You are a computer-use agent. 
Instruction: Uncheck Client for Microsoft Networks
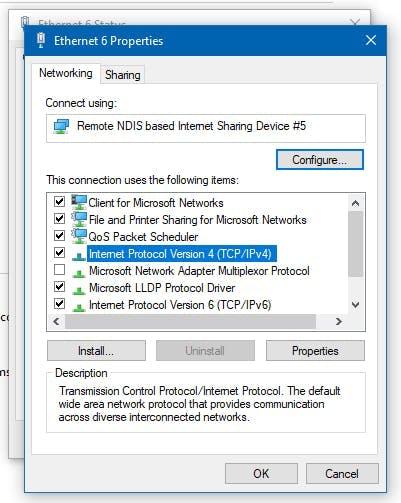pos(59,201)
